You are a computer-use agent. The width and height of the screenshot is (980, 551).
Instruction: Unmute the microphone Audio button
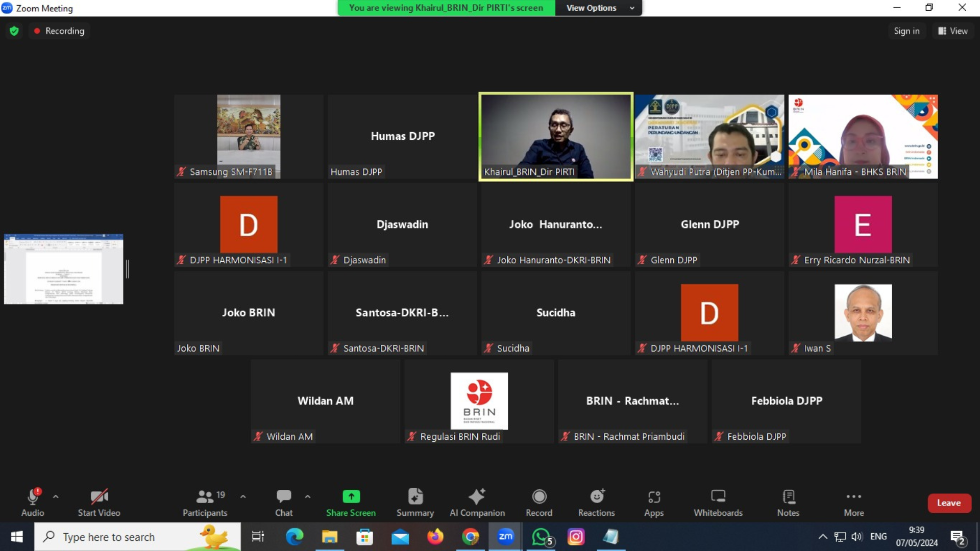pyautogui.click(x=33, y=503)
